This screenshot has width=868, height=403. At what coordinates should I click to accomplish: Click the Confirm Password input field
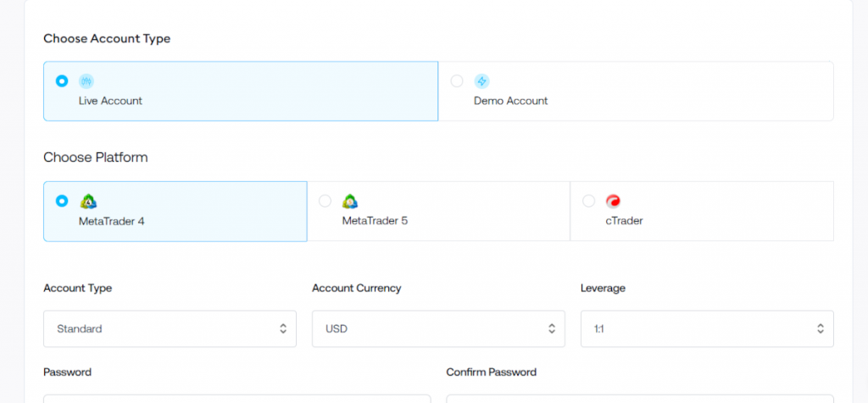point(640,399)
